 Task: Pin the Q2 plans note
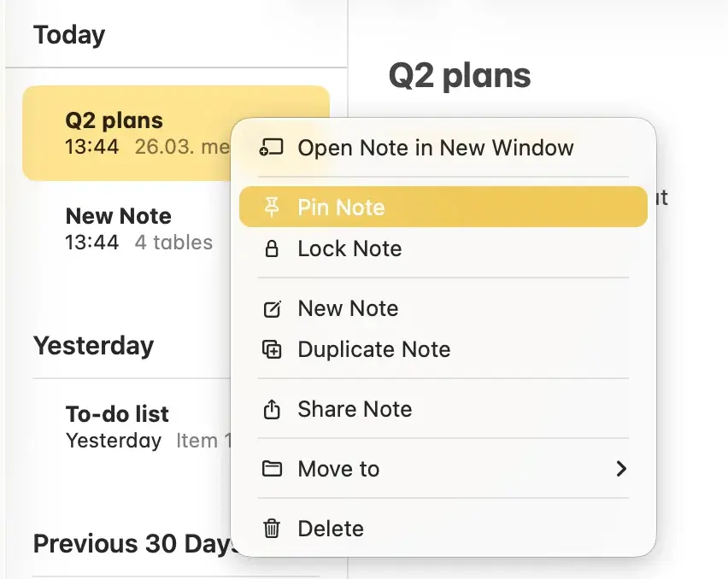tap(341, 206)
